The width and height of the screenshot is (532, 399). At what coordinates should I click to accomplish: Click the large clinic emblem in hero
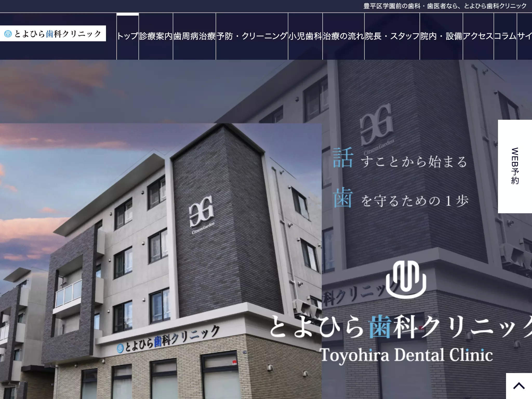(x=406, y=280)
